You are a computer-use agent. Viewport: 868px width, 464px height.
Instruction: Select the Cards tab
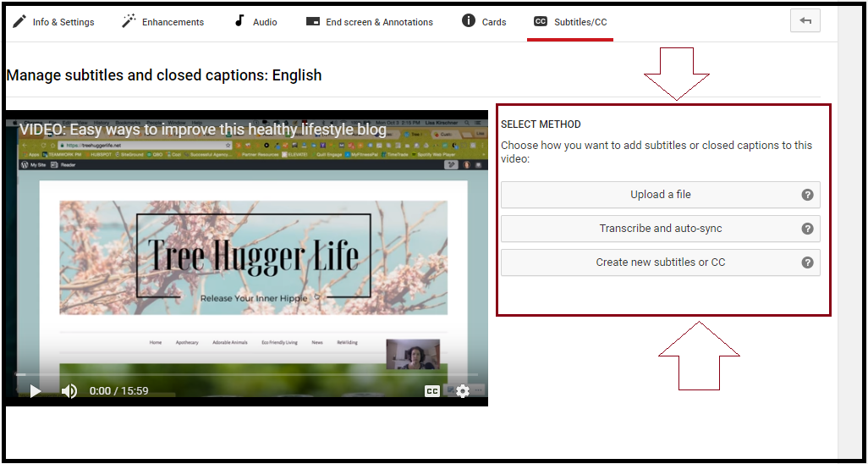click(x=484, y=22)
